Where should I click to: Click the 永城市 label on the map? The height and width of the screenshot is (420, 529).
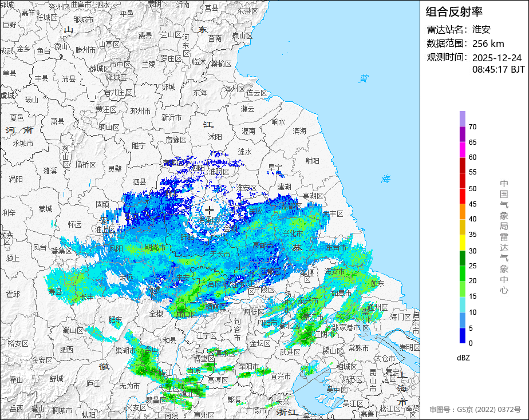point(23,143)
